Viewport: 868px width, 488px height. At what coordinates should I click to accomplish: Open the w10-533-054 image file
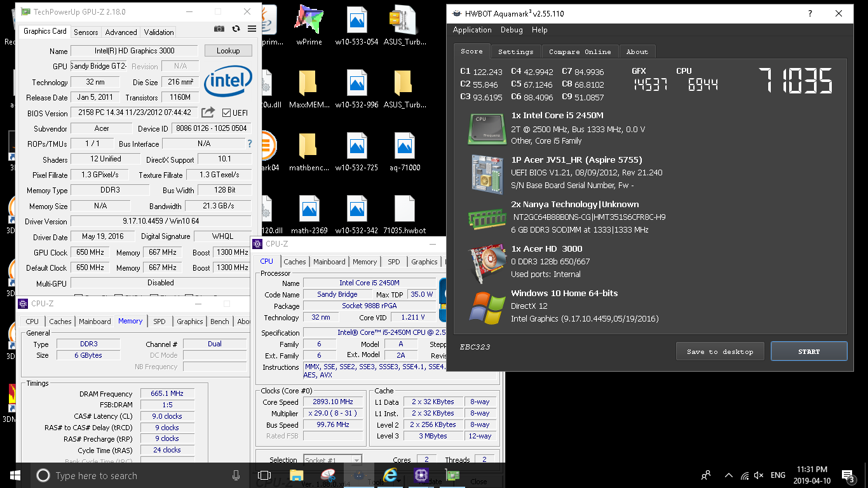click(x=356, y=25)
